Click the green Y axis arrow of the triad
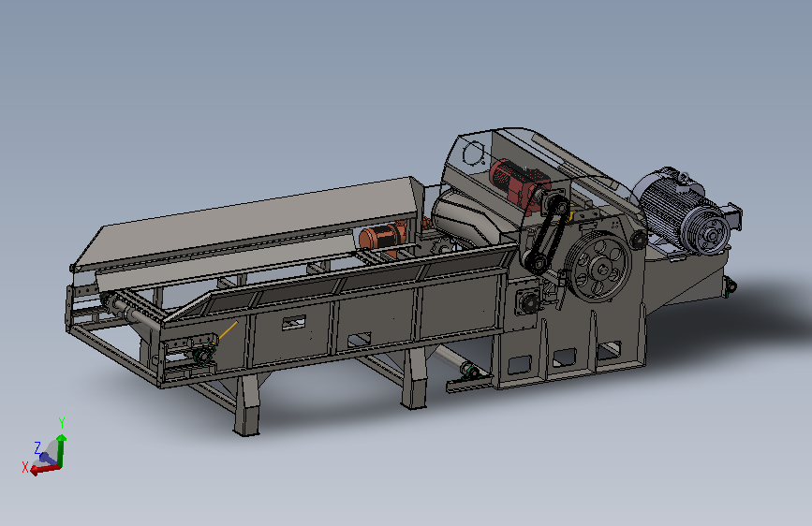This screenshot has height=526, width=812. coord(61,449)
